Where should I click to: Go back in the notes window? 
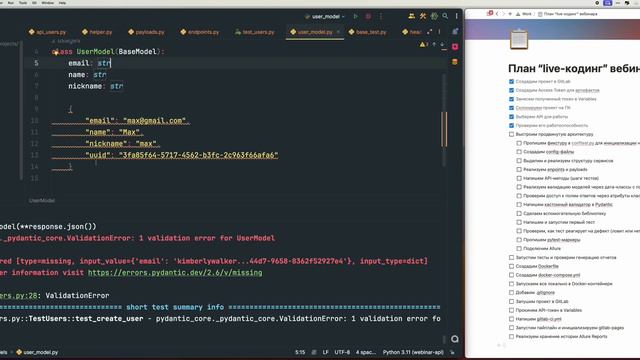click(x=497, y=14)
